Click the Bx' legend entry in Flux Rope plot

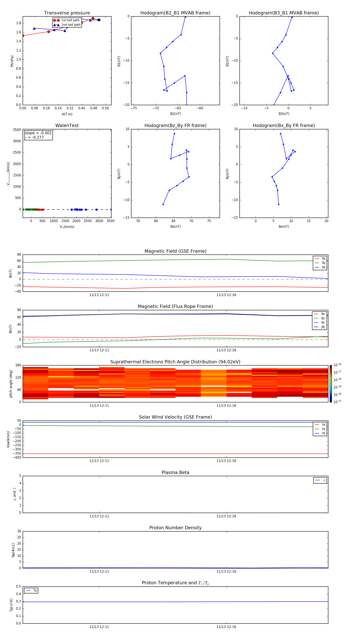tap(320, 314)
